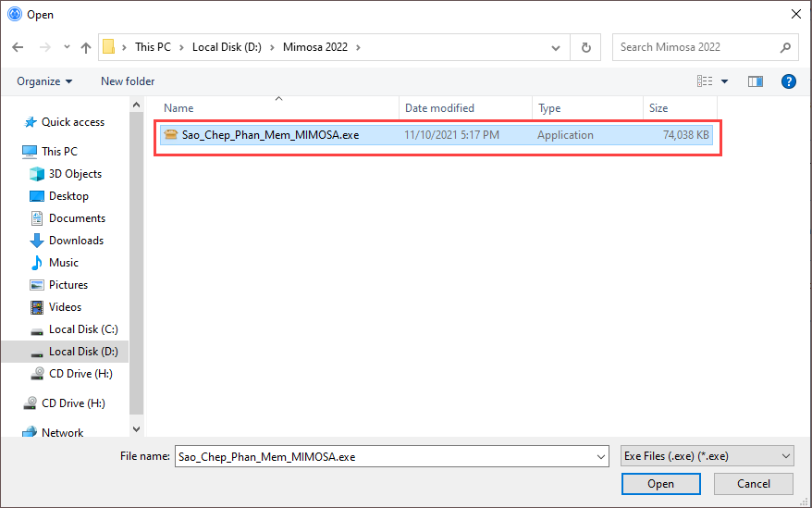Click the Desktop icon in sidebar
The image size is (812, 508).
[37, 196]
